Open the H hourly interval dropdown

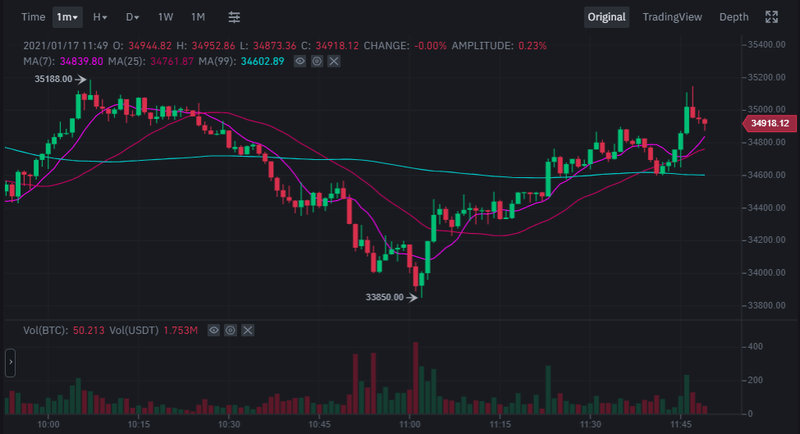(x=100, y=17)
